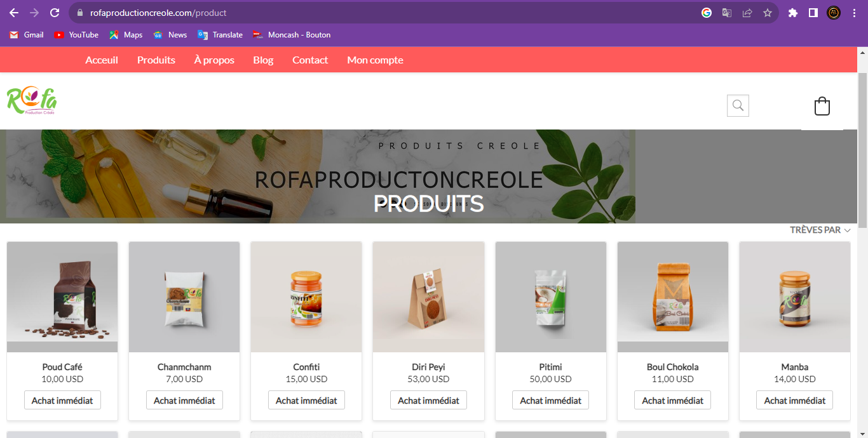Screen dimensions: 868x438
Task: Open the Gmail bookmark
Action: point(27,35)
